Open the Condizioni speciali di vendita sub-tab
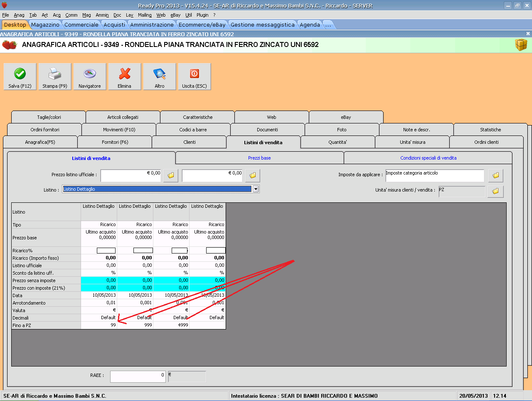 pos(429,158)
